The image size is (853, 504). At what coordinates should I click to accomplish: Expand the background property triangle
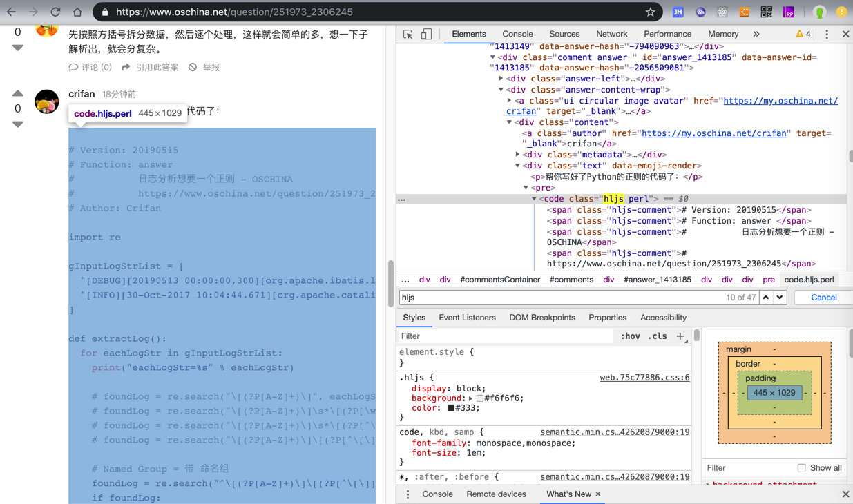[471, 398]
